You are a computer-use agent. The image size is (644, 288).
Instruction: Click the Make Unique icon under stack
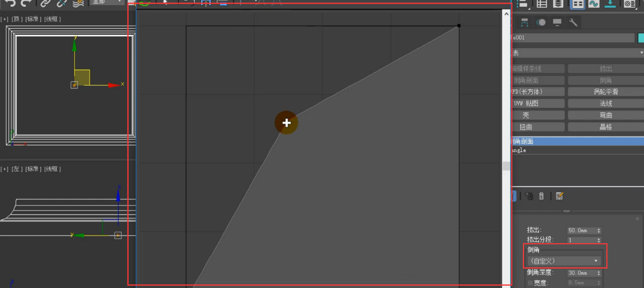529,196
